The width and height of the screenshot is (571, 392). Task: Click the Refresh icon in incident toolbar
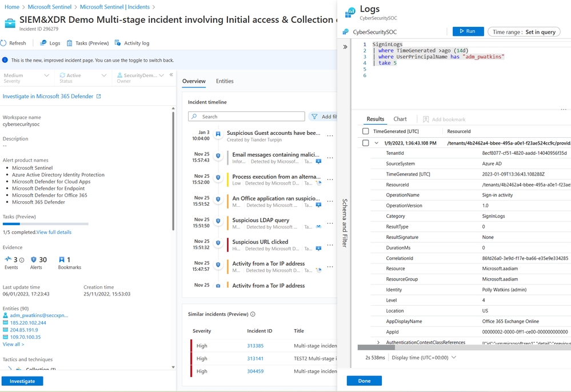pos(3,43)
